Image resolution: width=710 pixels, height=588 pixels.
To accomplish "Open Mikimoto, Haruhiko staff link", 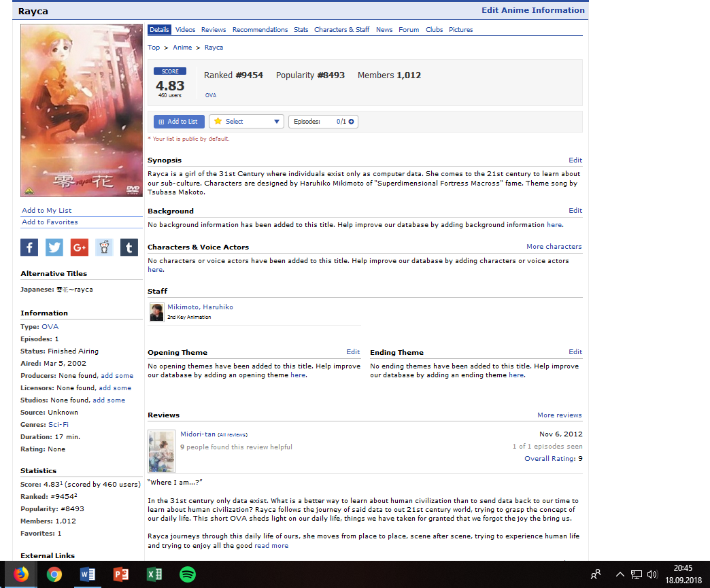I will pos(200,307).
